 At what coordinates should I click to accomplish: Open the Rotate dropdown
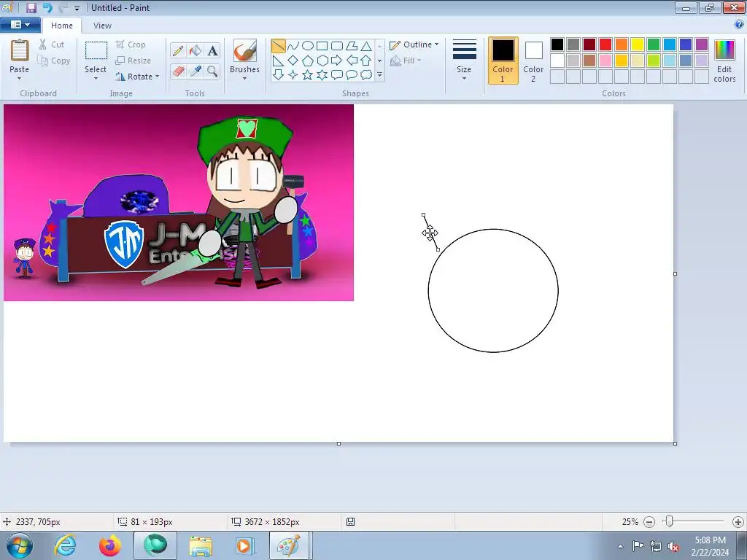[x=137, y=77]
